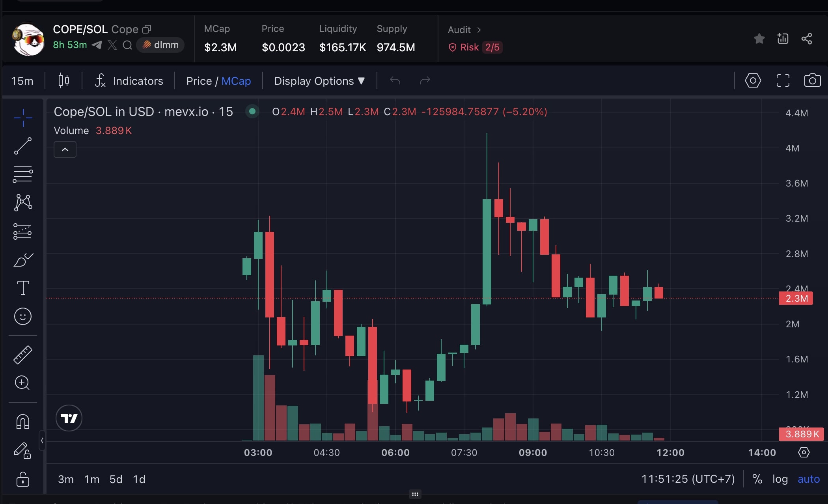
Task: Collapse the indicator legend arrow
Action: tap(65, 149)
